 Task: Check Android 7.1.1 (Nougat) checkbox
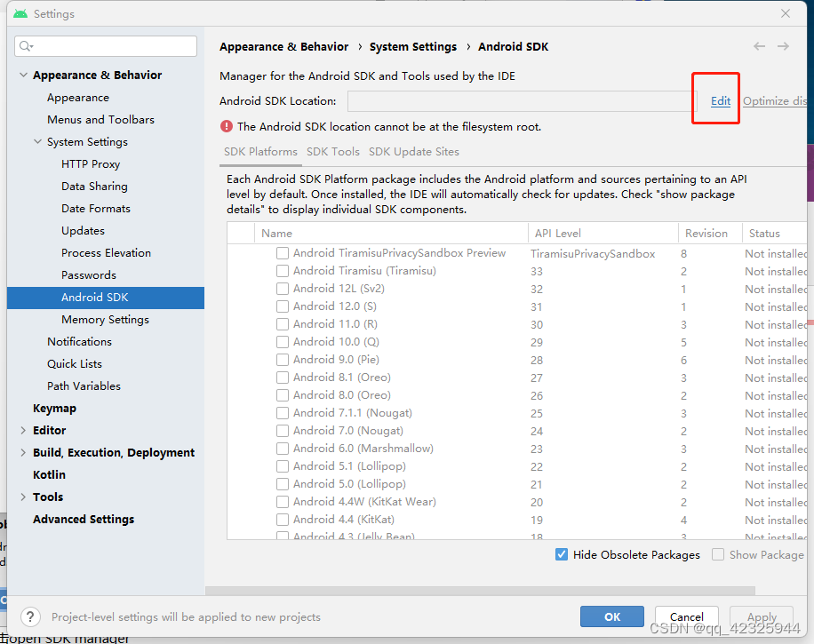pos(283,412)
